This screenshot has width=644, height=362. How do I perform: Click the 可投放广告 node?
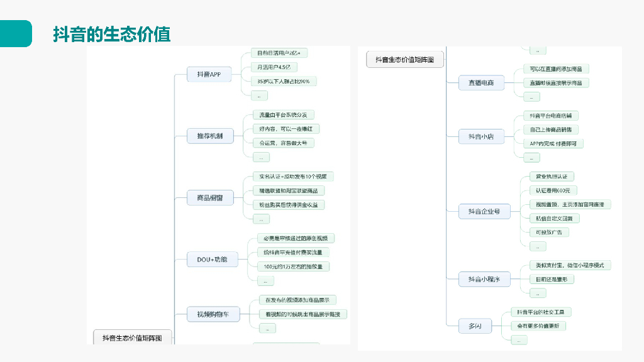tap(549, 233)
